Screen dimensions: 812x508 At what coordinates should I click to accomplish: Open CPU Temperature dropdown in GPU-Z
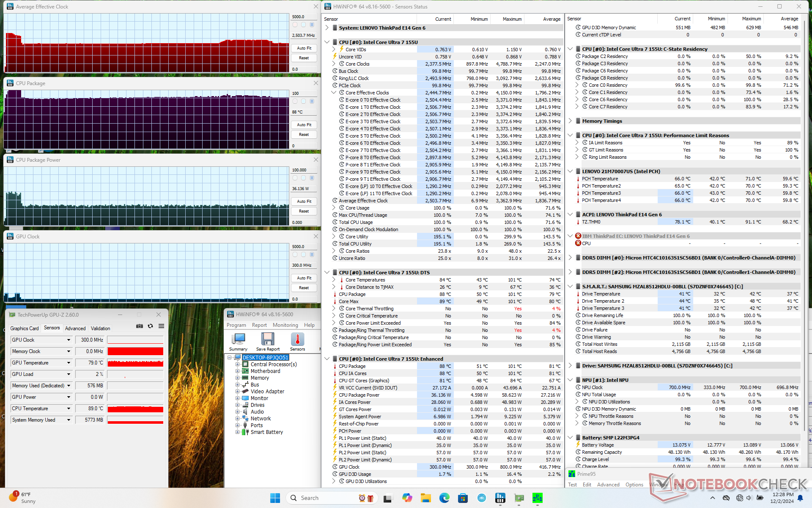pos(69,409)
